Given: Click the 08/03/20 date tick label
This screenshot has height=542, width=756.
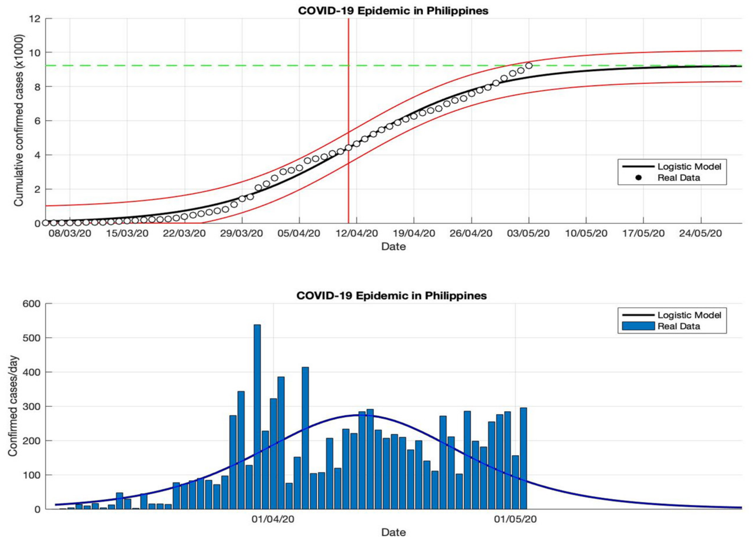Looking at the screenshot, I should 70,233.
